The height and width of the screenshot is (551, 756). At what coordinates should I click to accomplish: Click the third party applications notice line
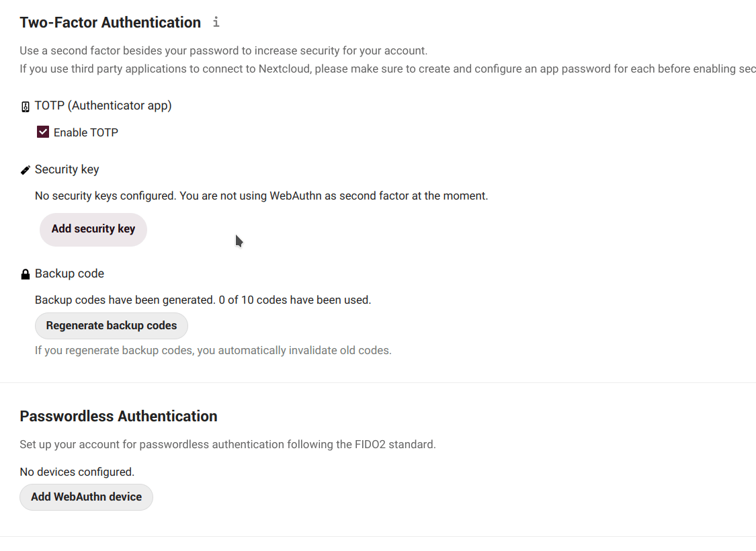pyautogui.click(x=387, y=69)
